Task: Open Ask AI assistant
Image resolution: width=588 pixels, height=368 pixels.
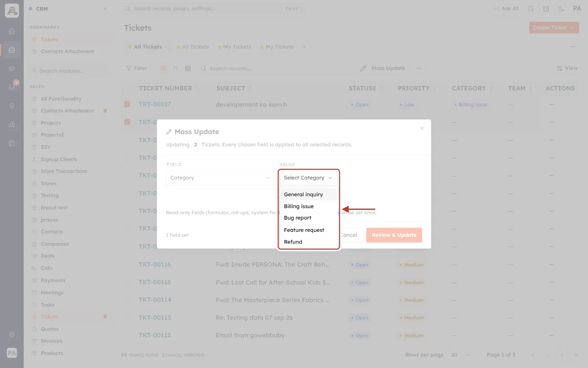Action: tap(506, 9)
